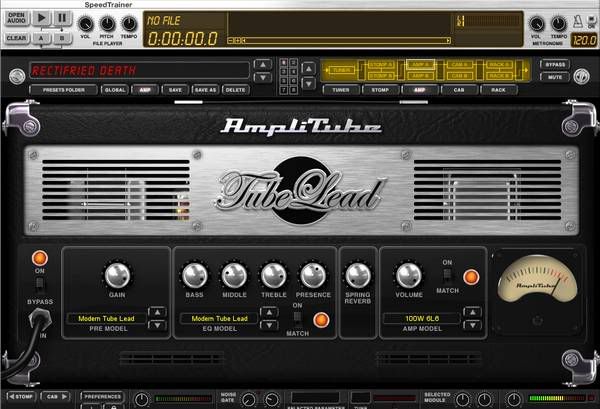Image resolution: width=600 pixels, height=409 pixels.
Task: Select RACK B block in signal chain
Action: (498, 76)
